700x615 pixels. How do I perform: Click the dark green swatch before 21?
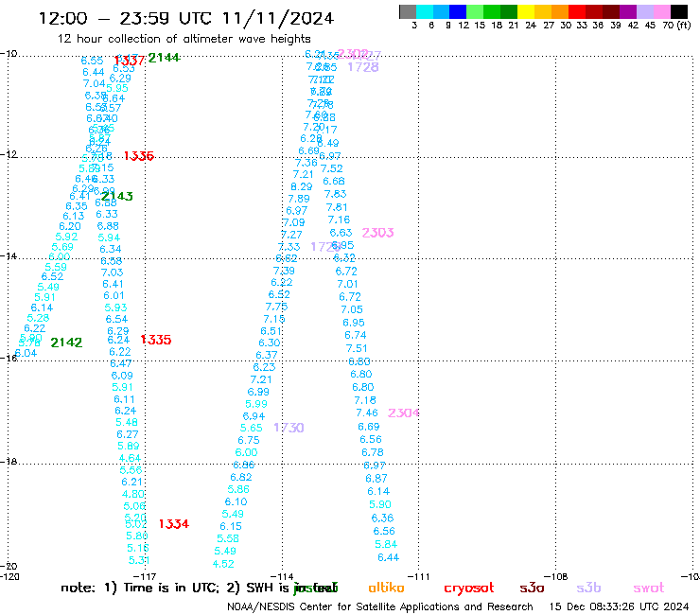point(509,11)
